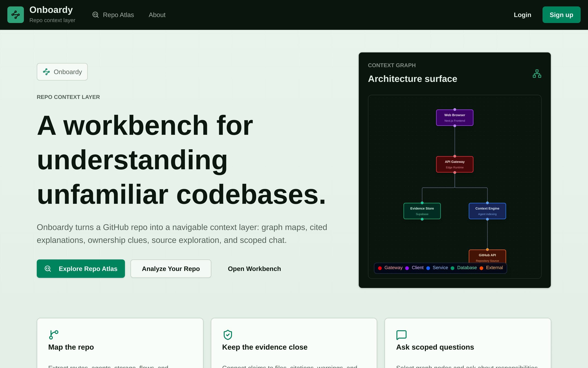Open the Onboardy brand title link

[x=51, y=10]
